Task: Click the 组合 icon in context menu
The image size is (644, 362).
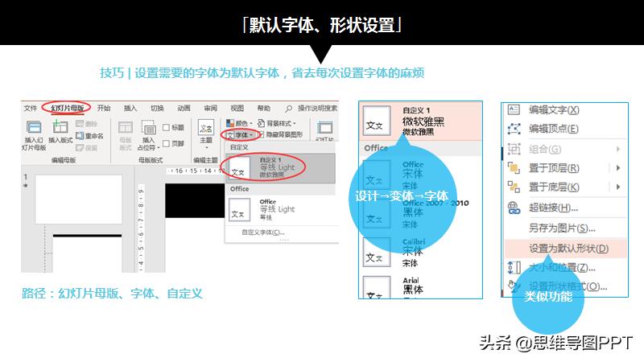Action: [514, 149]
